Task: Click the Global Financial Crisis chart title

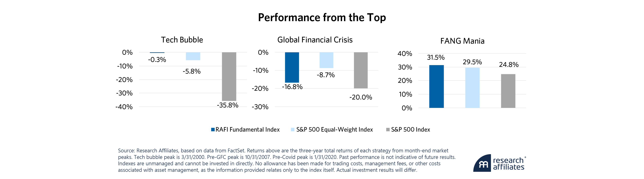Action: [x=315, y=40]
